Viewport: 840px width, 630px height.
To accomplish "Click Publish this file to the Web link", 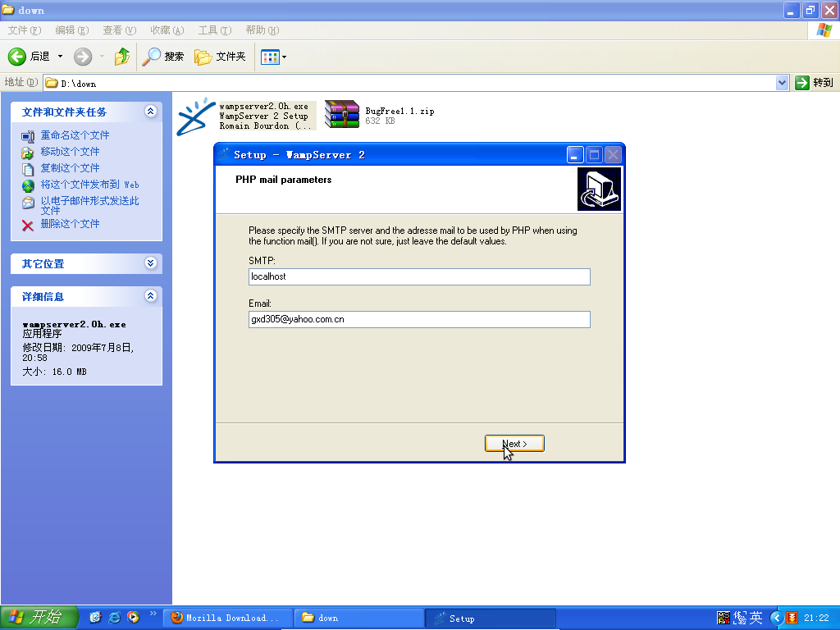I will point(90,185).
